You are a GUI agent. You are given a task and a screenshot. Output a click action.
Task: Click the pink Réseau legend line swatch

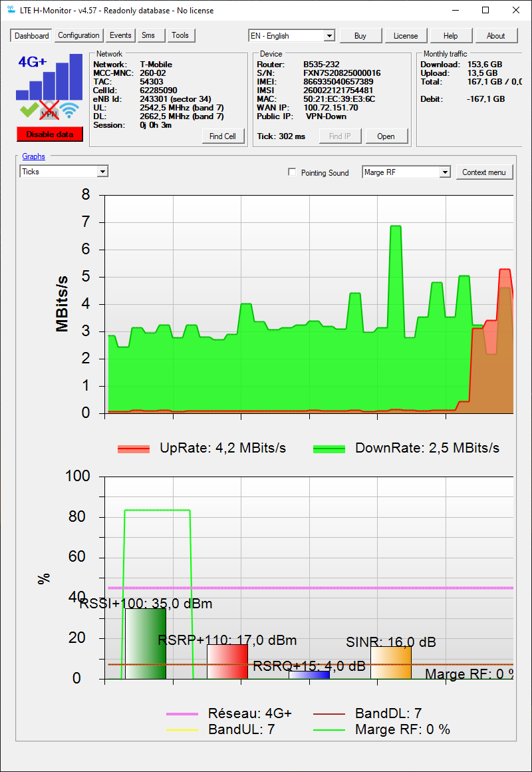point(182,713)
